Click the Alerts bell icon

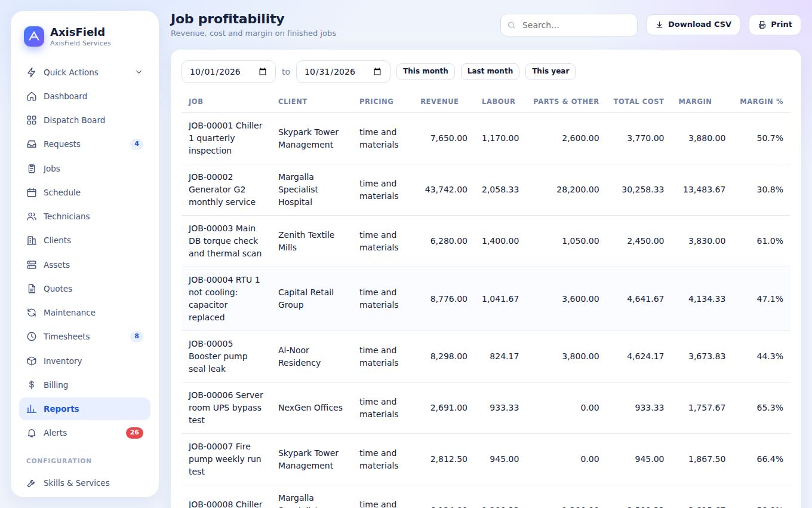tap(32, 433)
